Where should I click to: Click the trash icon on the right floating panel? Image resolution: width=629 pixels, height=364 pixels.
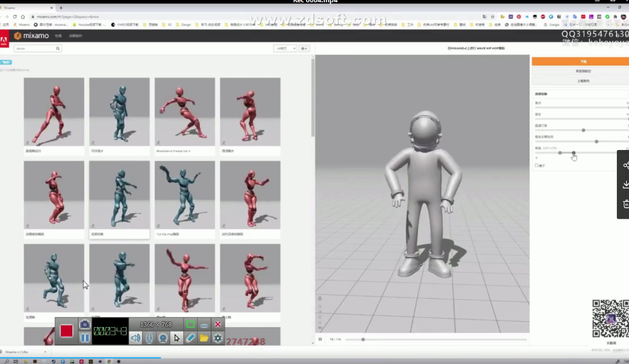[x=626, y=204]
